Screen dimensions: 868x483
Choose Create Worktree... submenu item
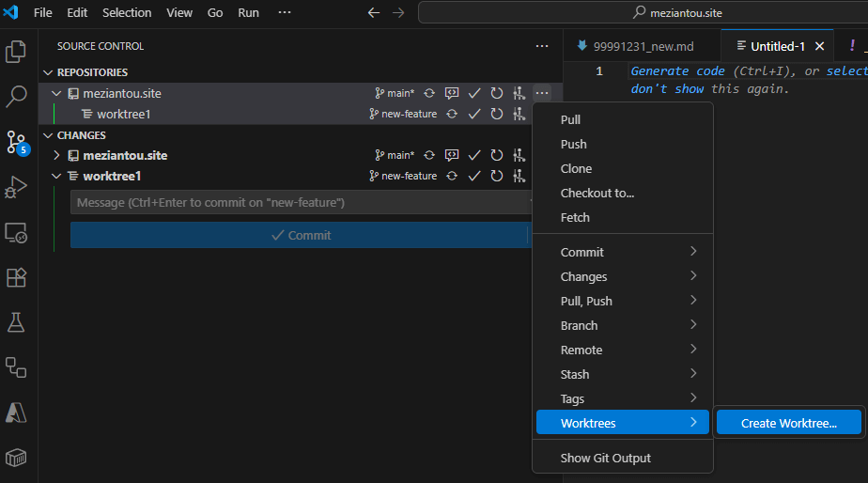pyautogui.click(x=789, y=423)
